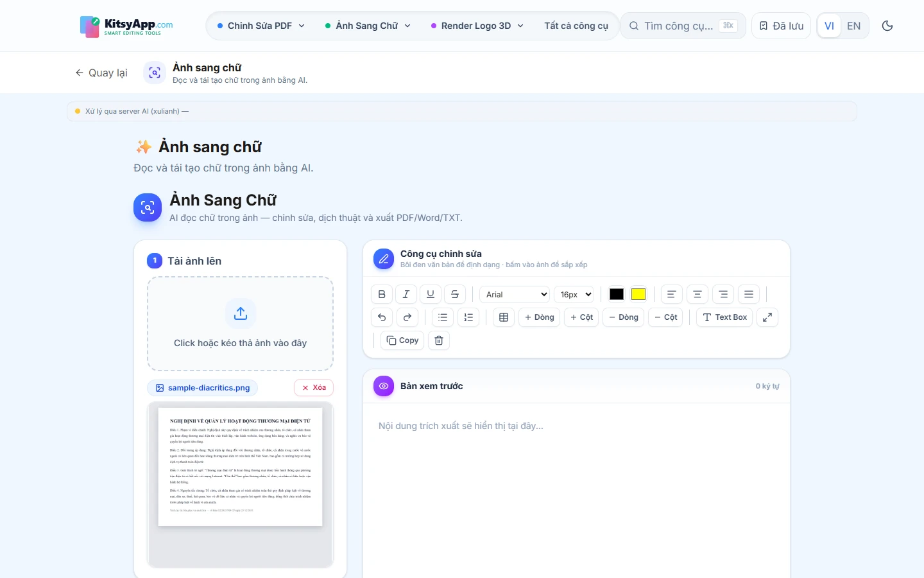Delete content with the trash icon
This screenshot has width=924, height=578.
pyautogui.click(x=439, y=340)
